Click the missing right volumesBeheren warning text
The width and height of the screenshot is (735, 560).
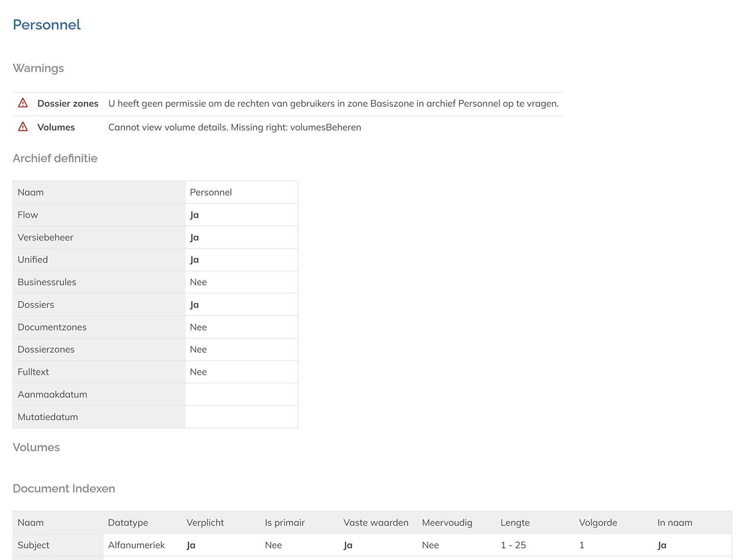click(x=234, y=127)
